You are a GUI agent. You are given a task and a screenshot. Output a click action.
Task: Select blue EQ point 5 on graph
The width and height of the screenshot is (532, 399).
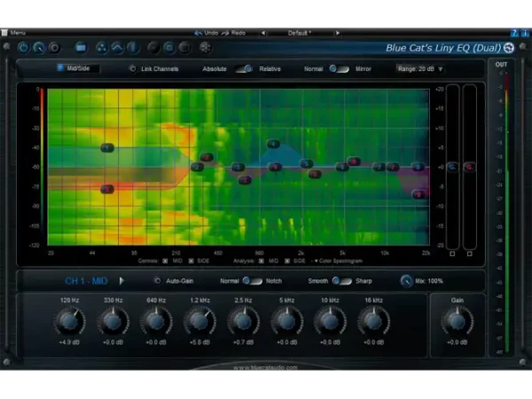tap(307, 164)
